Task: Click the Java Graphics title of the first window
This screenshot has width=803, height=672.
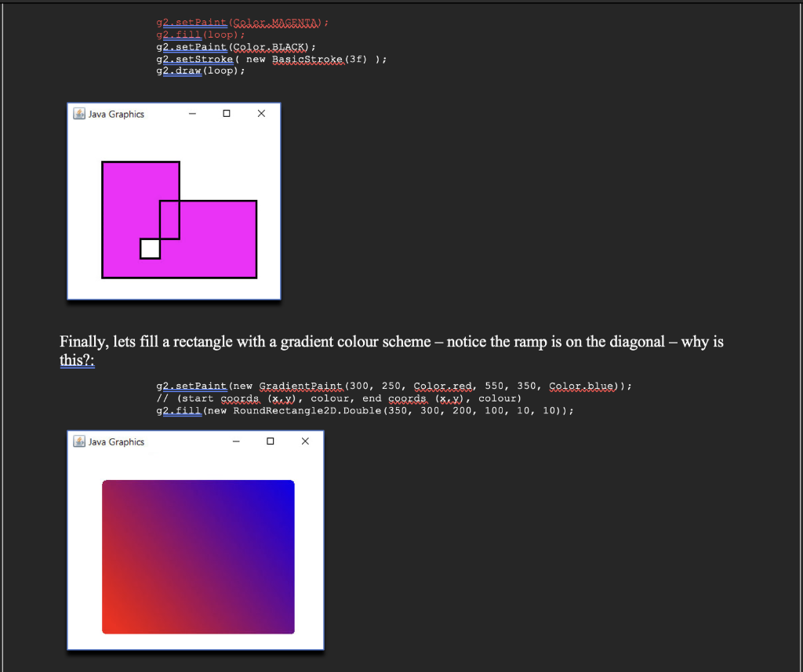Action: point(116,114)
